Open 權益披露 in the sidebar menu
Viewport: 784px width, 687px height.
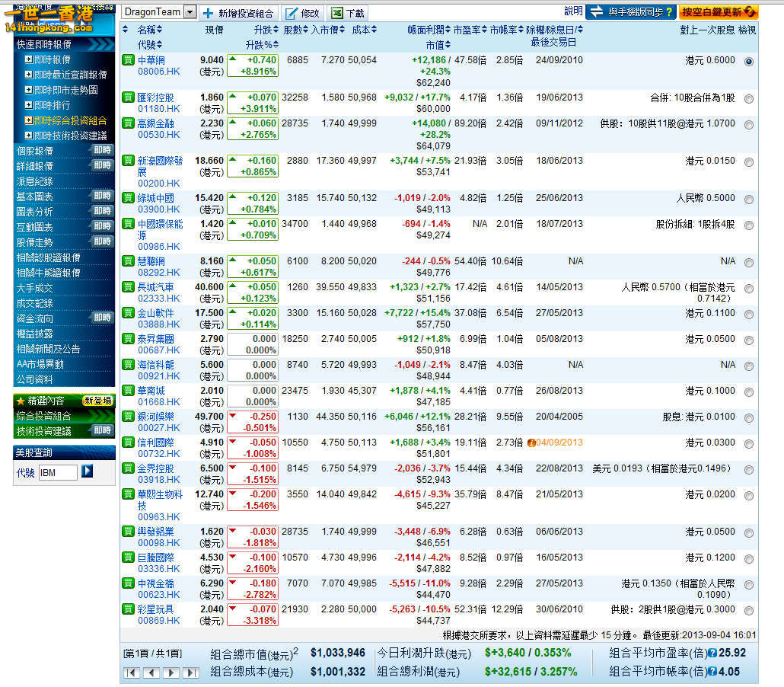(34, 334)
